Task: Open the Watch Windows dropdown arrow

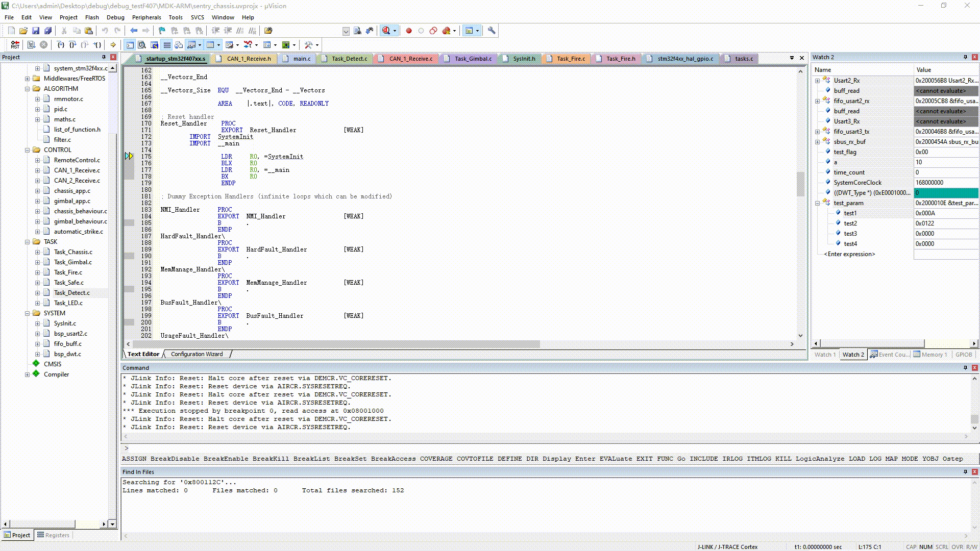Action: point(200,45)
